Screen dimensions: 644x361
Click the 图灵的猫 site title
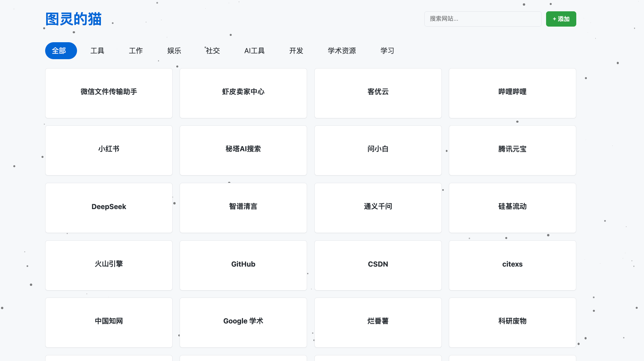tap(73, 19)
